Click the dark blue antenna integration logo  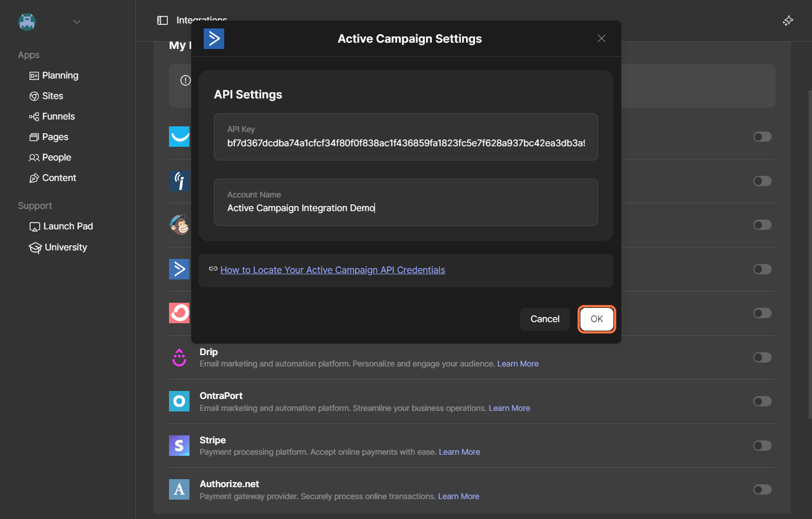[x=179, y=181]
